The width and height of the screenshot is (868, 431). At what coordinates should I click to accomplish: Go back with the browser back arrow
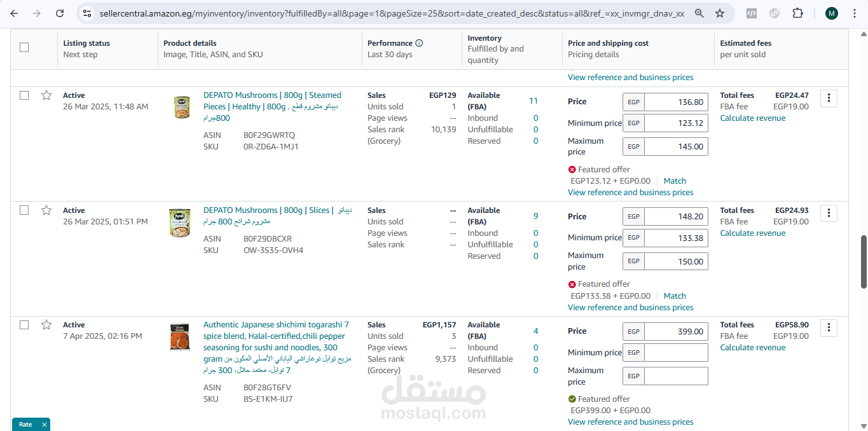pos(14,13)
